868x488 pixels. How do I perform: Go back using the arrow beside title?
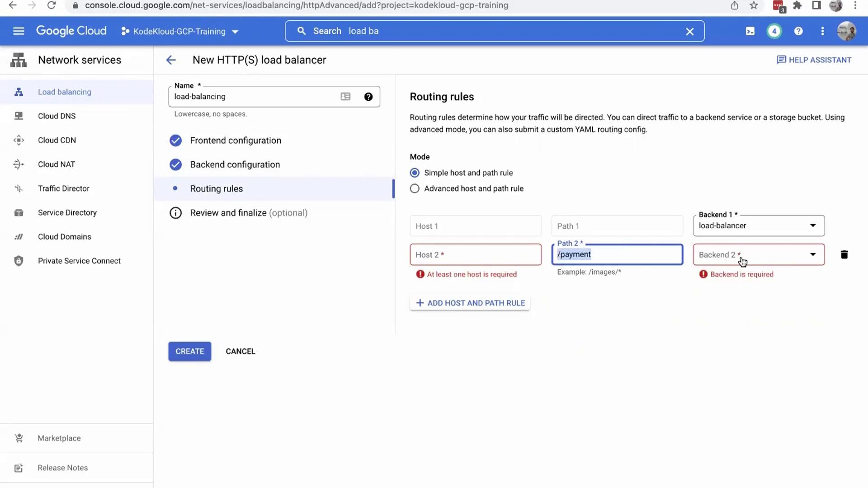[x=171, y=60]
